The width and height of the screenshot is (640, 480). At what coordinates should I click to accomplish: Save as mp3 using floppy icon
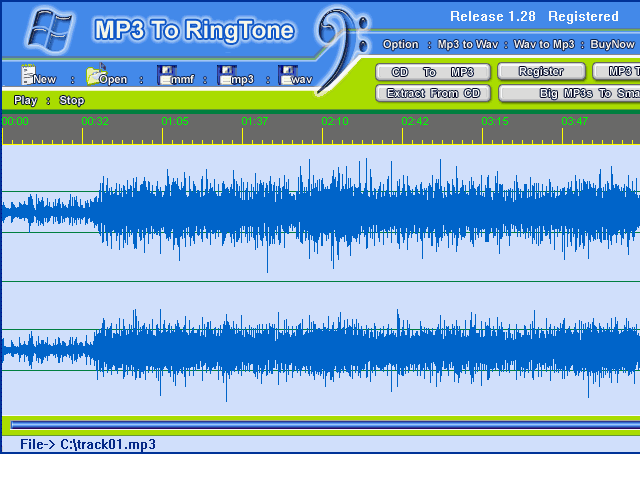click(x=227, y=75)
